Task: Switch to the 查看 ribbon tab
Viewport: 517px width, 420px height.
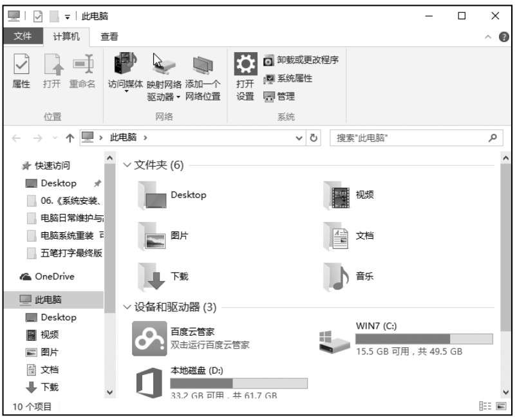Action: tap(109, 37)
